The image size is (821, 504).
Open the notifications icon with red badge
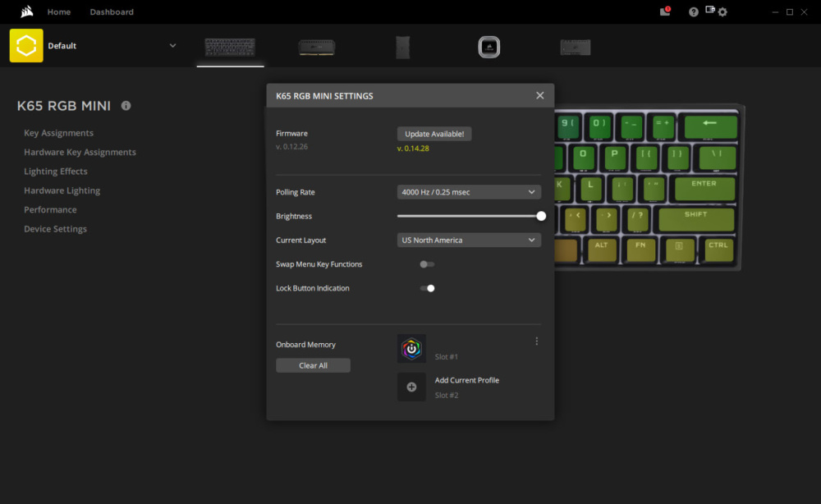pyautogui.click(x=665, y=11)
